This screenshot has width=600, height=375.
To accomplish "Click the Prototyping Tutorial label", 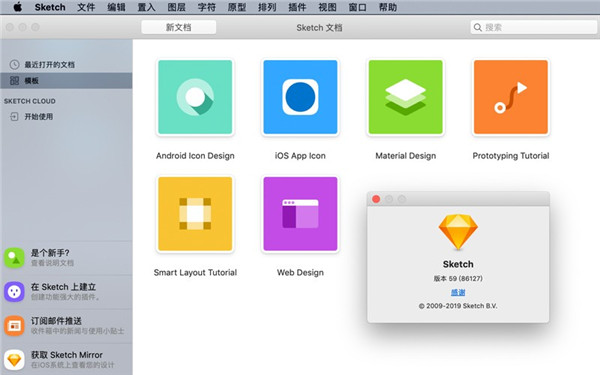I will pyautogui.click(x=511, y=156).
